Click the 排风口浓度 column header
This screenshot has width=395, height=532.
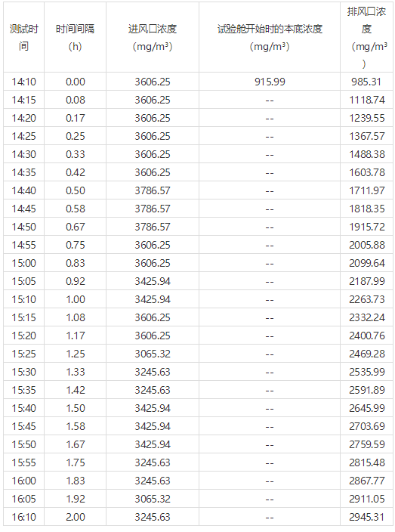point(366,37)
